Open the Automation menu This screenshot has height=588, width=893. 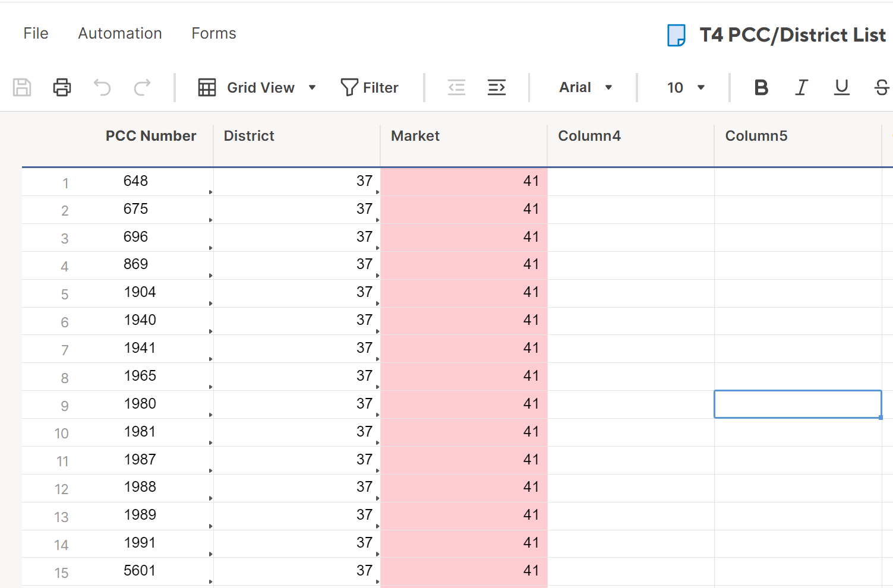[x=119, y=33]
